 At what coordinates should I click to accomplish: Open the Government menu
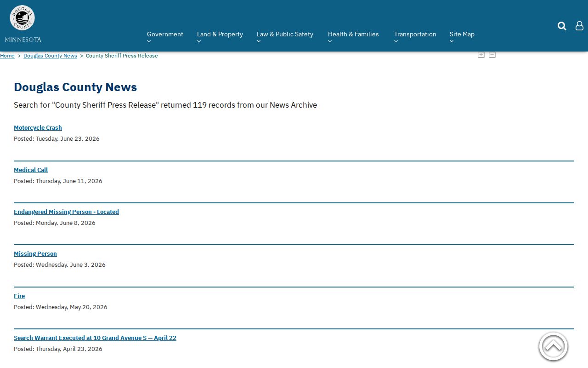coord(165,34)
